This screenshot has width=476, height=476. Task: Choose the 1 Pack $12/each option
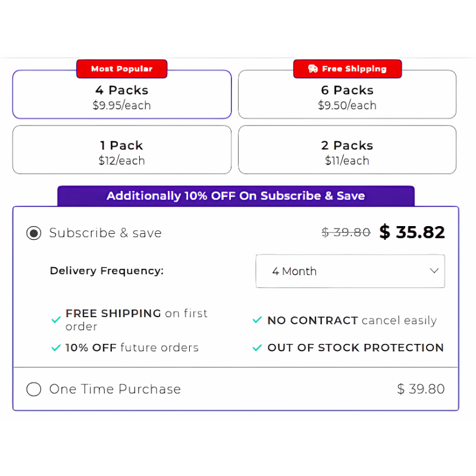(122, 150)
